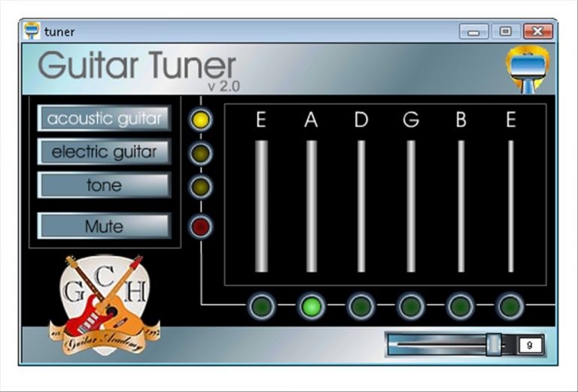Screen dimensions: 578x392
Task: Play the G string bar
Action: 411,206
